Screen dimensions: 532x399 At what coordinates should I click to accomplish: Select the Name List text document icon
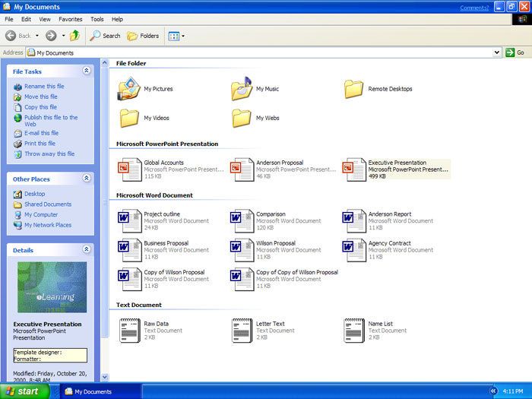(354, 331)
